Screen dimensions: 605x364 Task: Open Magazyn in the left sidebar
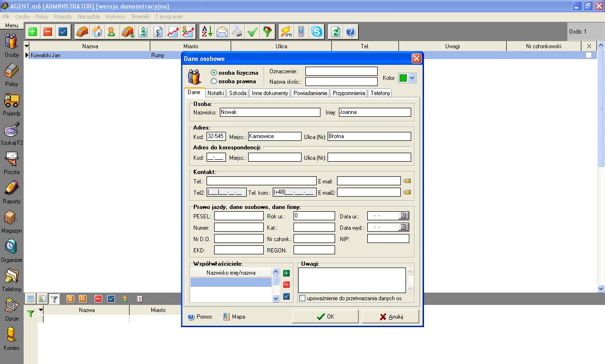click(x=12, y=221)
